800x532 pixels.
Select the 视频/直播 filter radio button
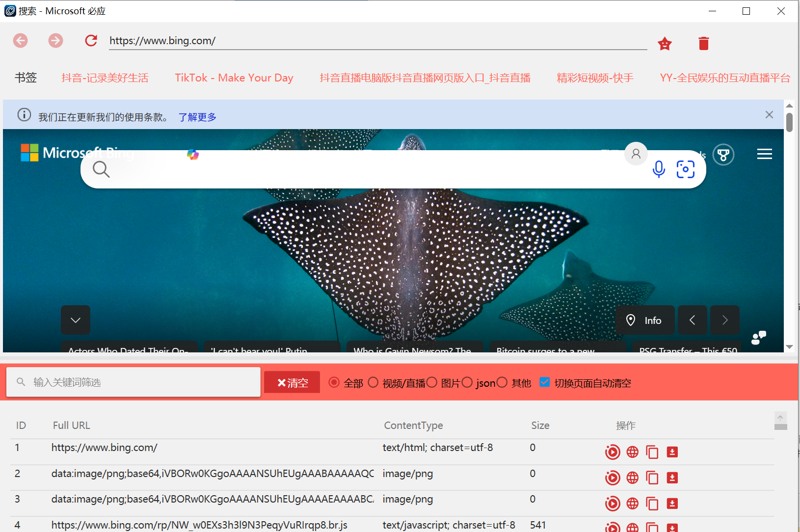373,382
